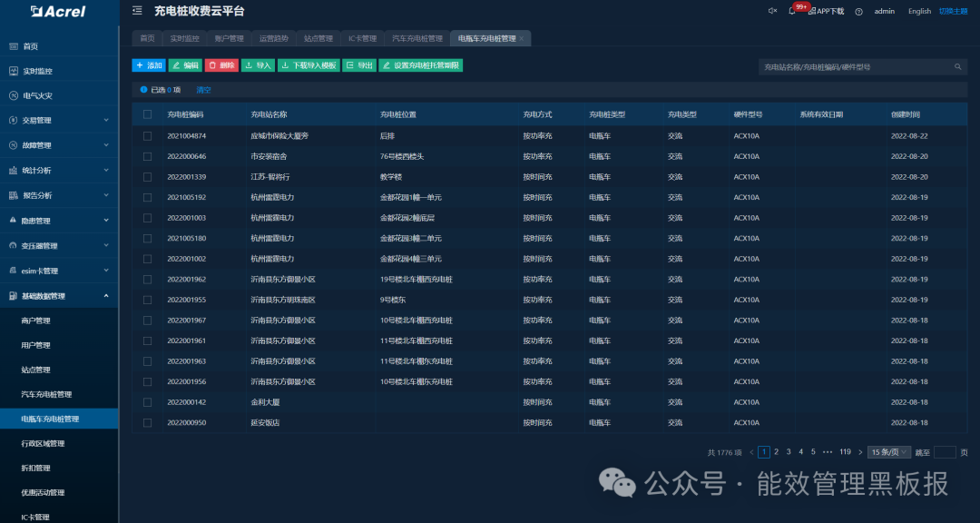Viewport: 980px width, 523px height.
Task: Click the 跳至 page number input
Action: [x=945, y=451]
